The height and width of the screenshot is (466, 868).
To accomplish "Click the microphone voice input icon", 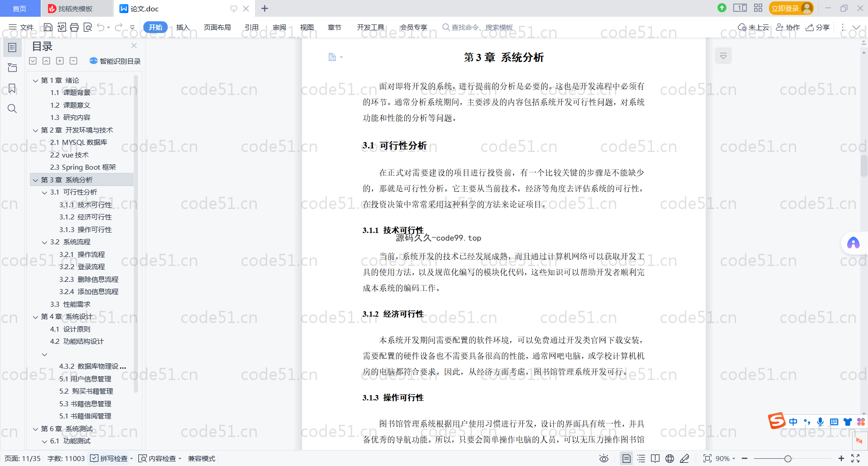I will 821,422.
